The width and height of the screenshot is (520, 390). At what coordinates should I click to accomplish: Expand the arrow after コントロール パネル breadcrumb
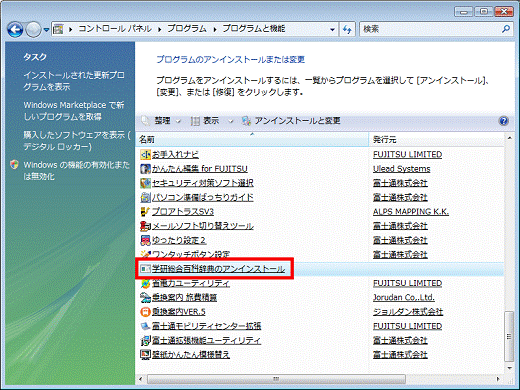160,29
